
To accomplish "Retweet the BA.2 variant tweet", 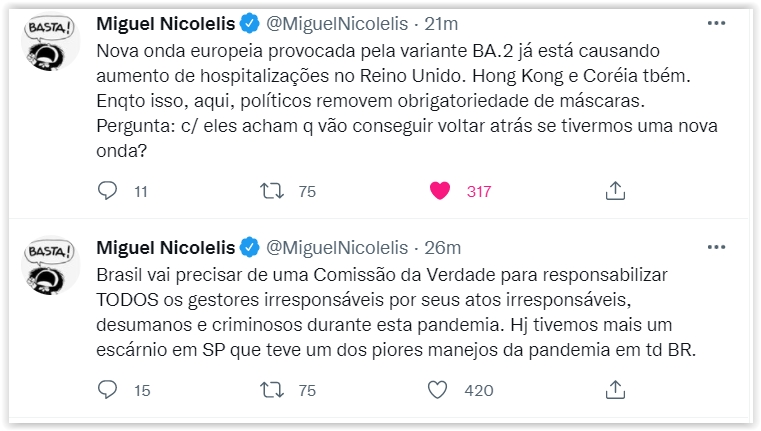I will [270, 190].
